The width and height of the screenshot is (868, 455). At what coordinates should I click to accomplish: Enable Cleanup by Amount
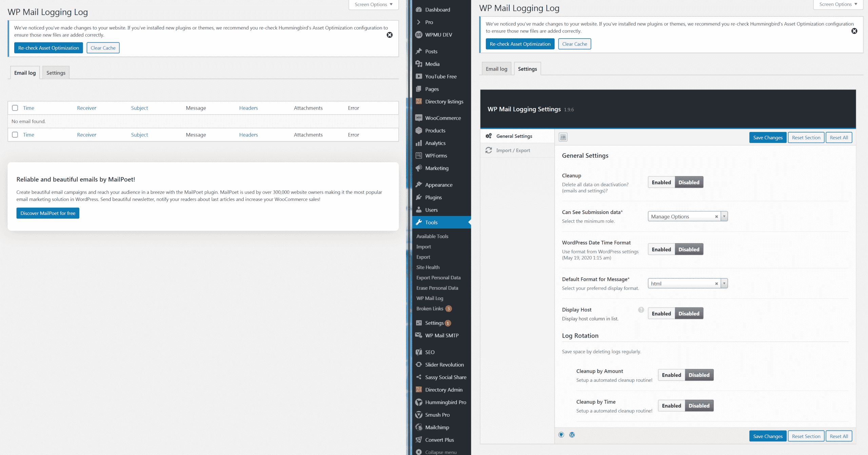tap(671, 375)
